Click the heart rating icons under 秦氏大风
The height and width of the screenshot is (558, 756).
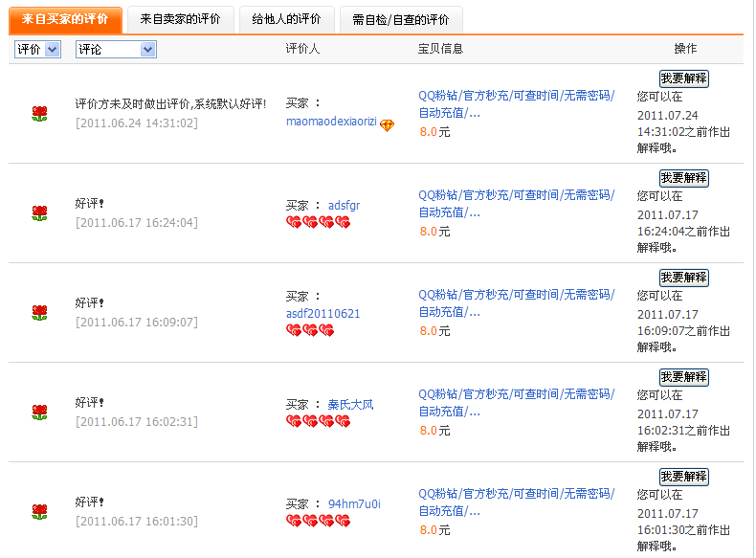click(x=318, y=421)
